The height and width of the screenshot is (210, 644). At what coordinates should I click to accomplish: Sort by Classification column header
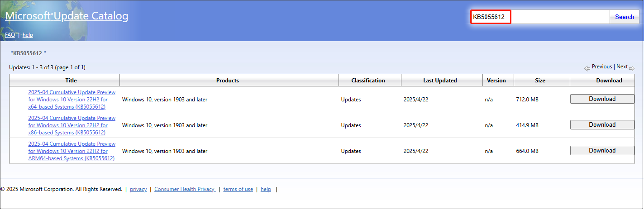pyautogui.click(x=368, y=81)
